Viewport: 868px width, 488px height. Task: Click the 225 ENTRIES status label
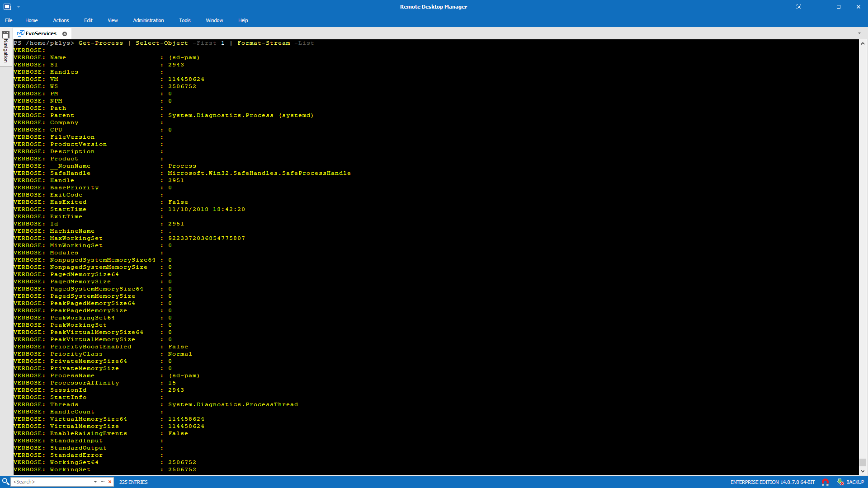click(x=133, y=482)
